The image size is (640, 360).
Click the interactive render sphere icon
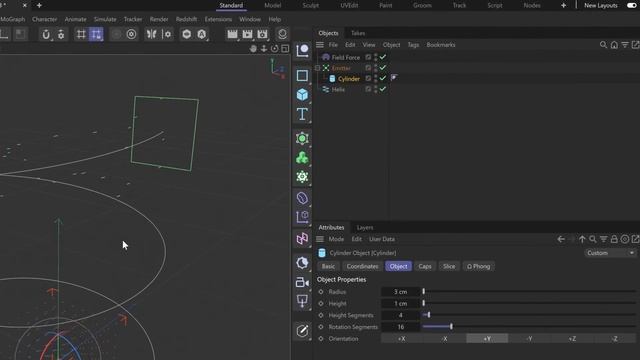click(x=282, y=34)
